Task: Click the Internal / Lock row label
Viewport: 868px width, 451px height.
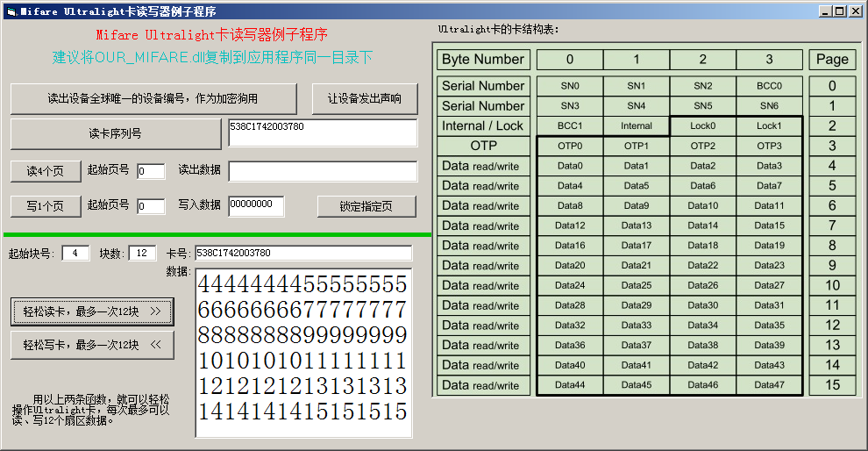Action: pyautogui.click(x=483, y=125)
